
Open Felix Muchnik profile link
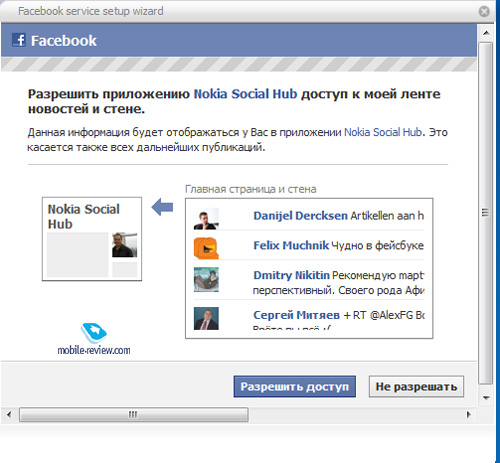click(x=291, y=245)
